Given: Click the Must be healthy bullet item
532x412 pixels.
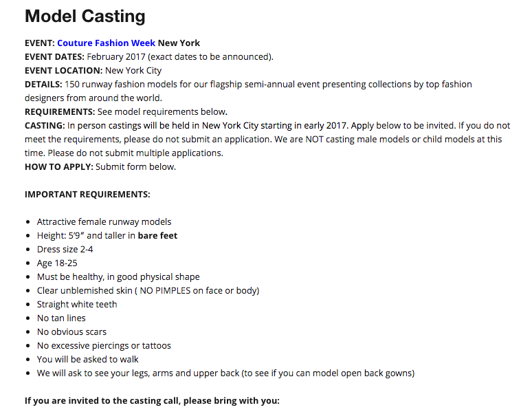Looking at the screenshot, I should point(118,277).
